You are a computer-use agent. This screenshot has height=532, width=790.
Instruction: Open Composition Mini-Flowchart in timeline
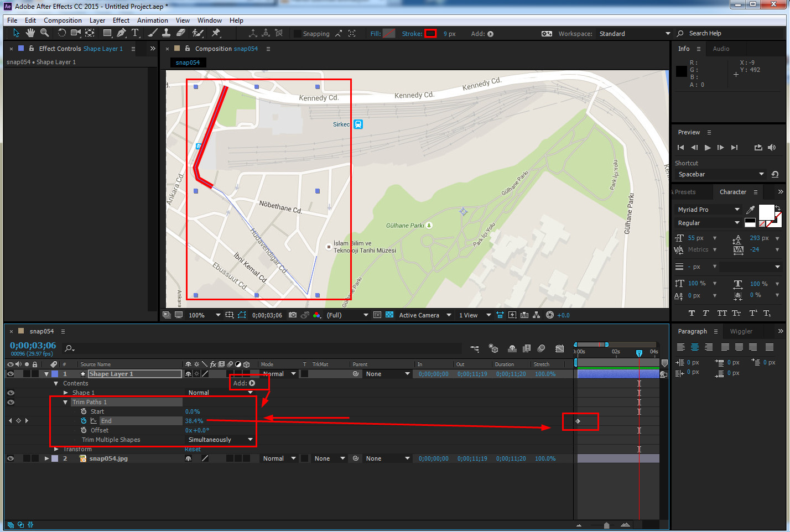(x=475, y=348)
